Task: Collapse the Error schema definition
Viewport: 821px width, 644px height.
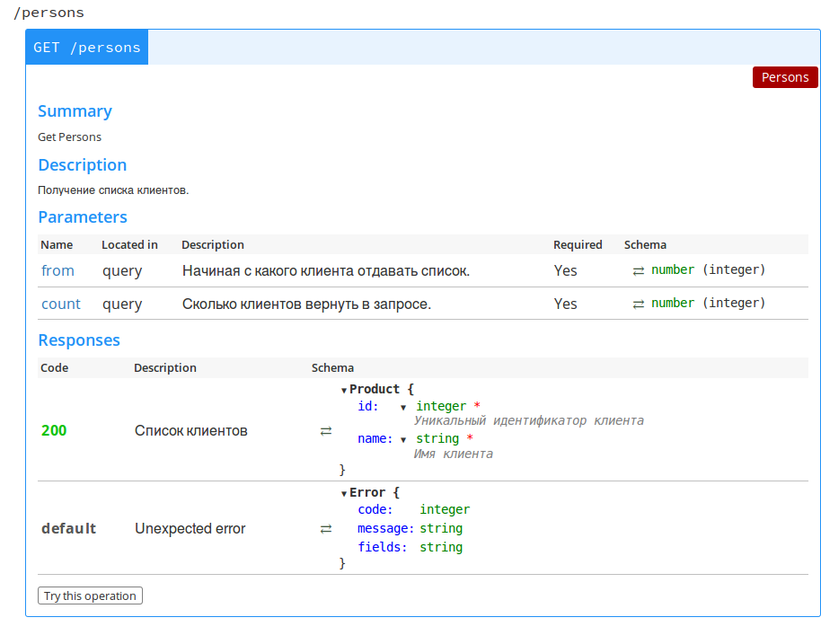Action: coord(345,491)
